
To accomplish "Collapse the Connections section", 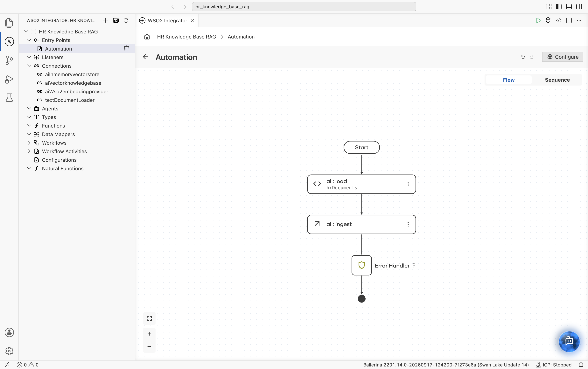I will (x=29, y=66).
